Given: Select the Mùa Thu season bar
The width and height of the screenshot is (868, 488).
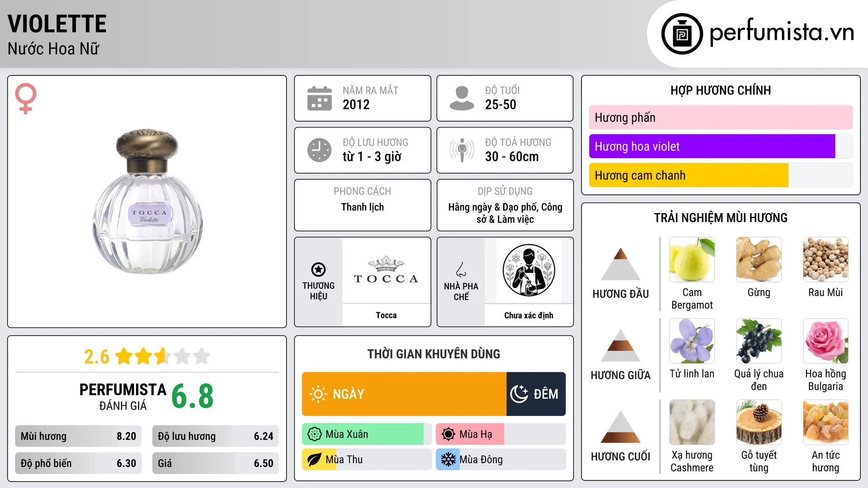Looking at the screenshot, I should tap(367, 460).
